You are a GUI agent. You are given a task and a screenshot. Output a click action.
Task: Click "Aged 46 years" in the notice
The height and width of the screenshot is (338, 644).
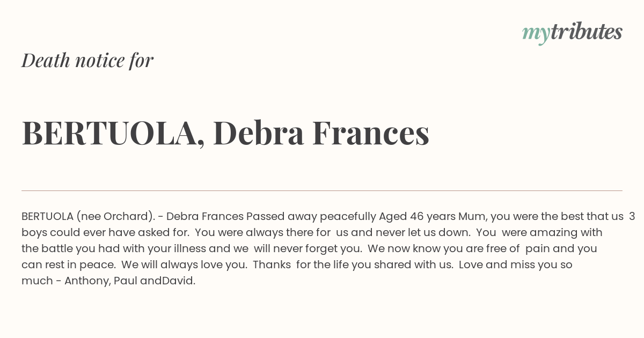417,217
